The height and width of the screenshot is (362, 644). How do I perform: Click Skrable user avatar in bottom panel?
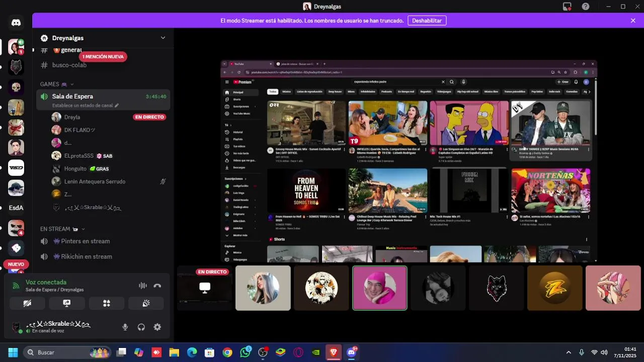click(17, 327)
